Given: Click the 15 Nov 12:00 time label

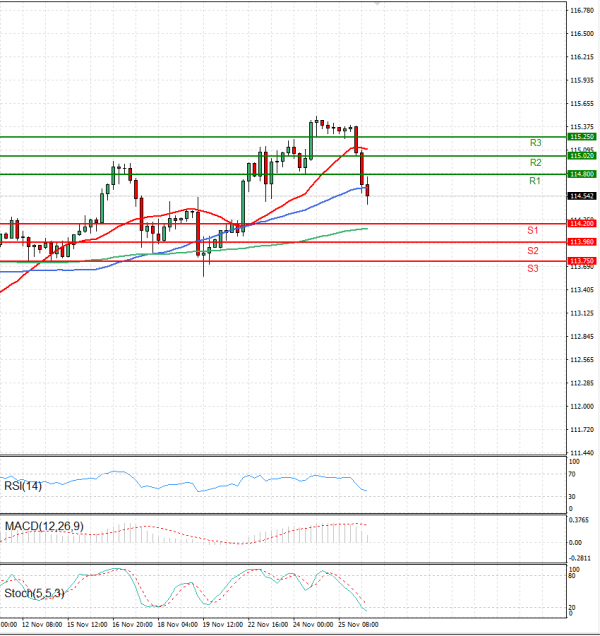Looking at the screenshot, I should click(87, 625).
